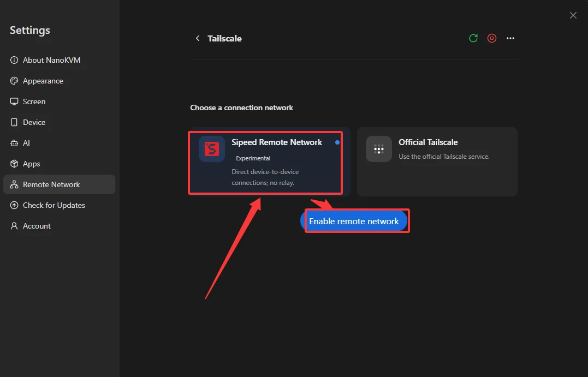Go back using the arrow beside Tailscale
The height and width of the screenshot is (377, 588).
(198, 38)
